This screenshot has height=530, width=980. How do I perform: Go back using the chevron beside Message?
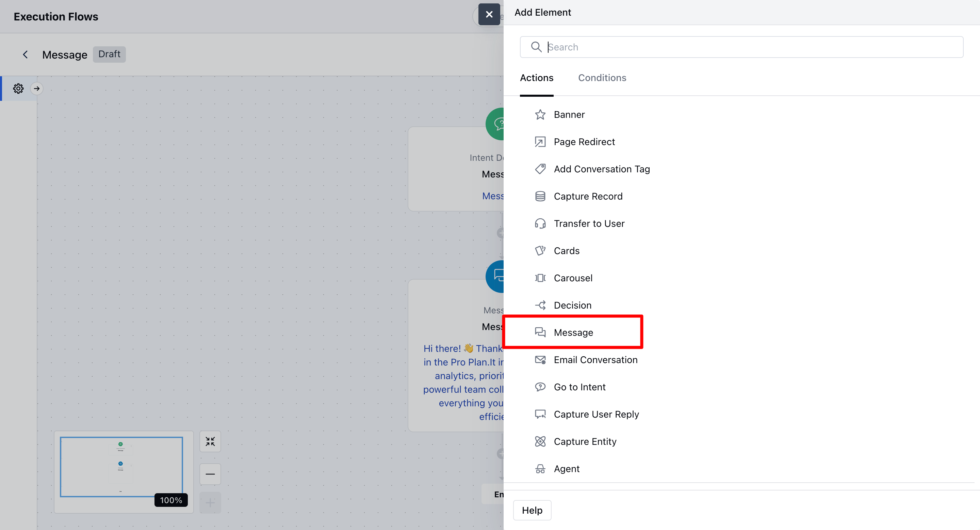pos(25,54)
